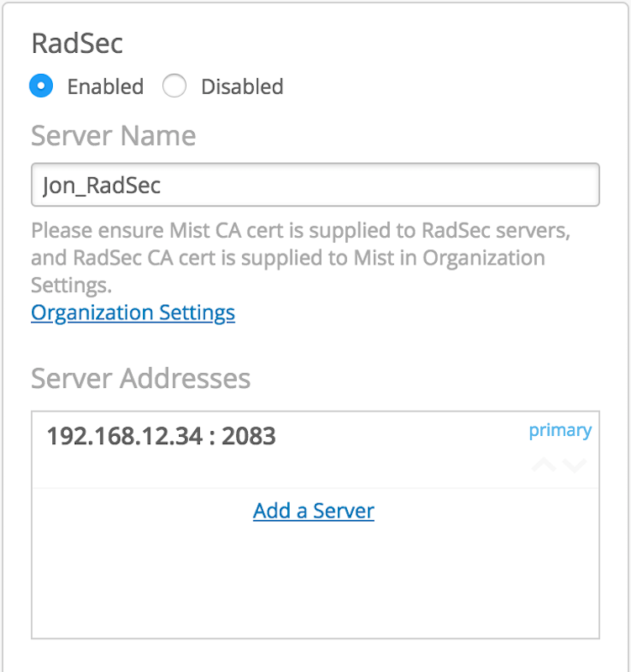
Task: Move server up with the up chevron
Action: pos(544,465)
